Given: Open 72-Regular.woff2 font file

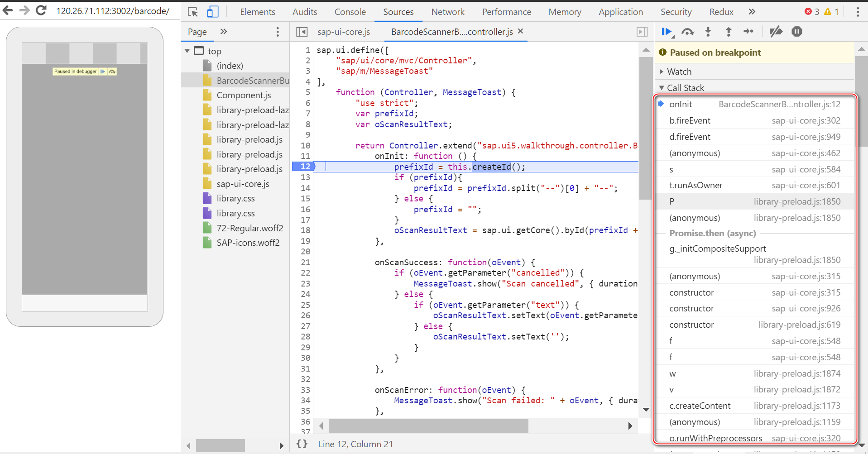Looking at the screenshot, I should [x=249, y=229].
